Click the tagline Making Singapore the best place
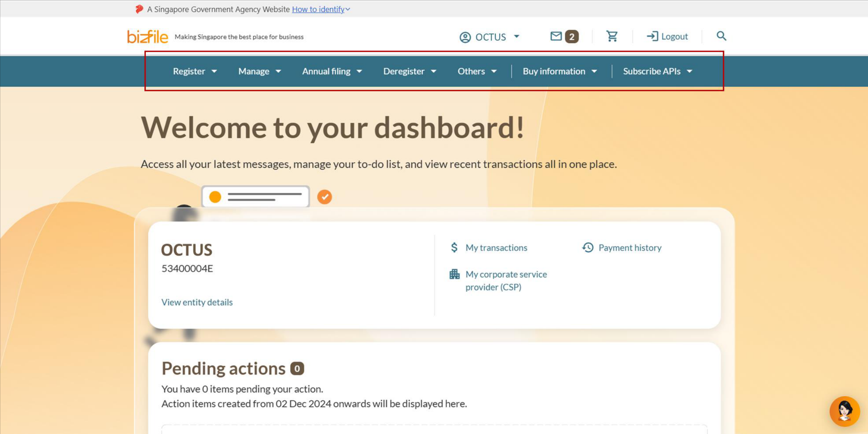The width and height of the screenshot is (868, 434). coord(239,37)
